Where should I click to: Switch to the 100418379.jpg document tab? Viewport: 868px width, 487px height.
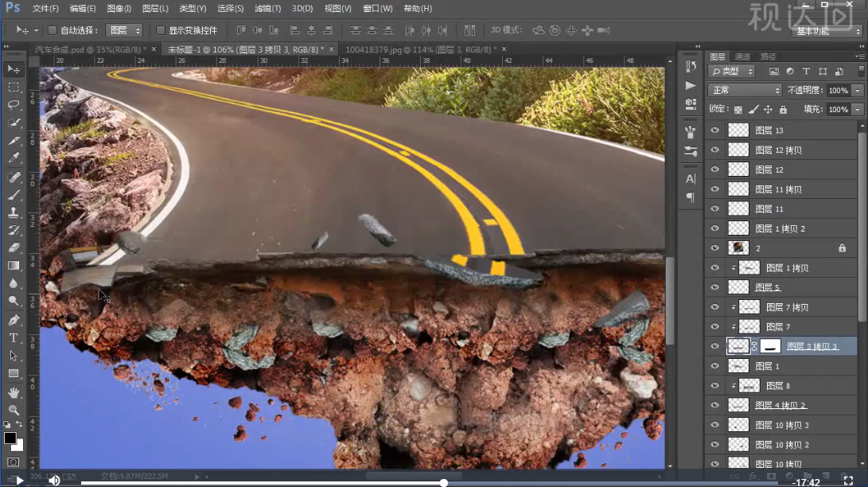(421, 49)
